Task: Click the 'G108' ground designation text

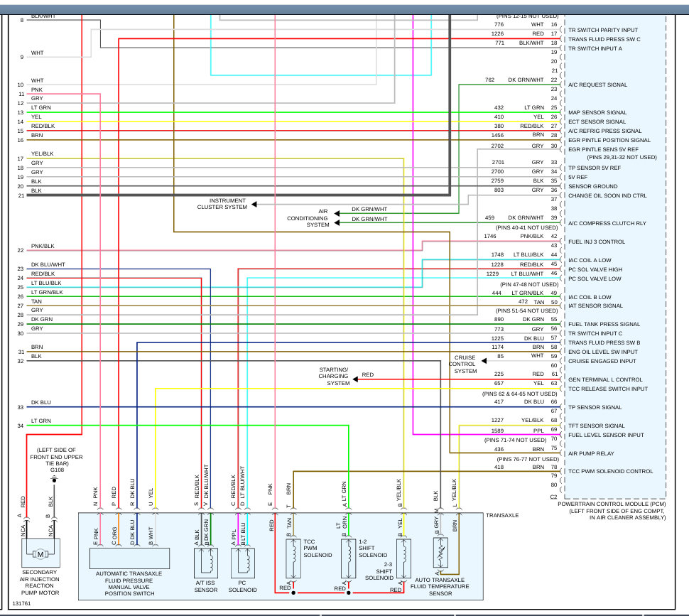Action: click(57, 470)
